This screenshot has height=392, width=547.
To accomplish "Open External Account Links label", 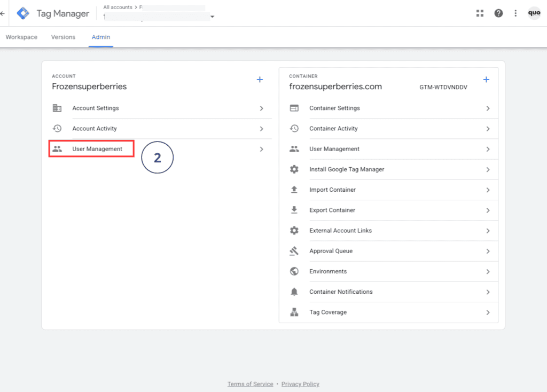I will coord(340,231).
